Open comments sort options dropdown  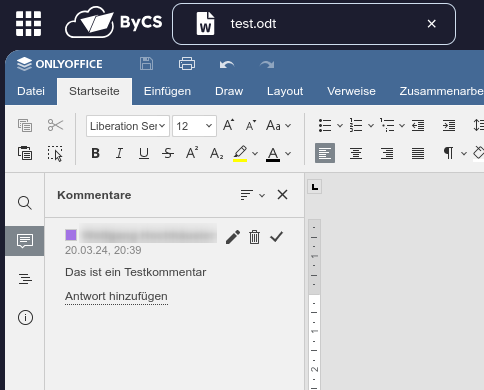(x=253, y=195)
